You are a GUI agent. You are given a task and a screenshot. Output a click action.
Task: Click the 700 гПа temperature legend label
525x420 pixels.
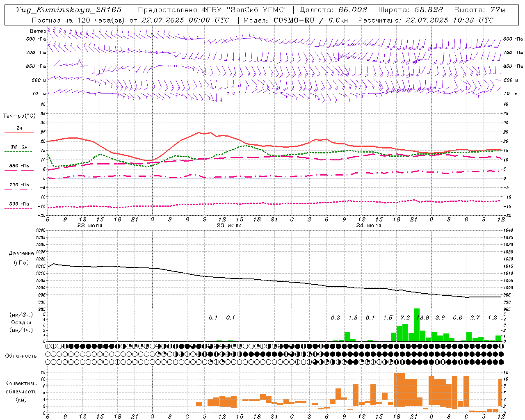[19, 185]
